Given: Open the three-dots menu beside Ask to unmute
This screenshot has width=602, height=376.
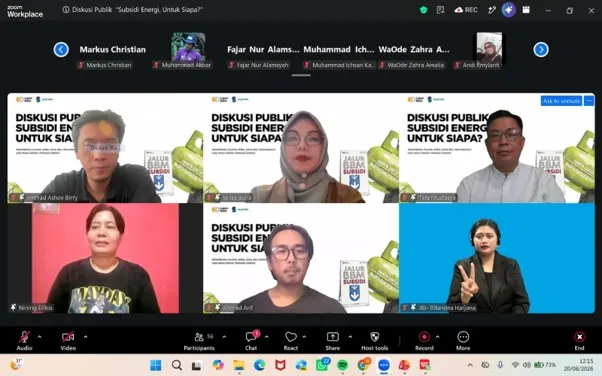Looking at the screenshot, I should (589, 101).
